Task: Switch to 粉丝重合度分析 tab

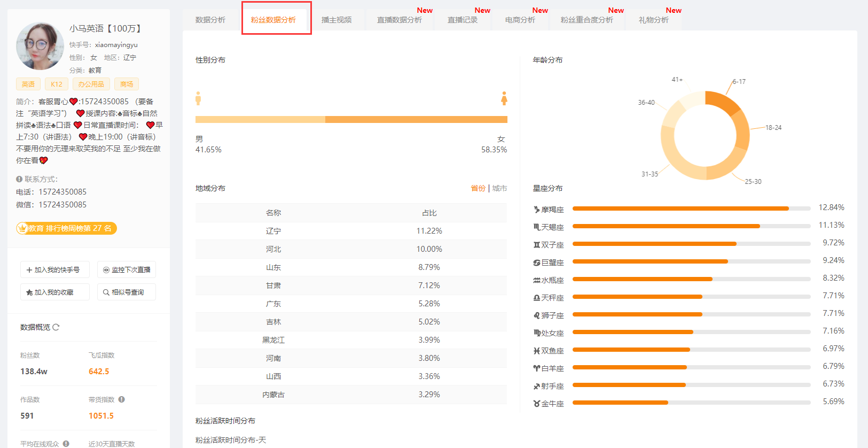Action: (x=587, y=20)
